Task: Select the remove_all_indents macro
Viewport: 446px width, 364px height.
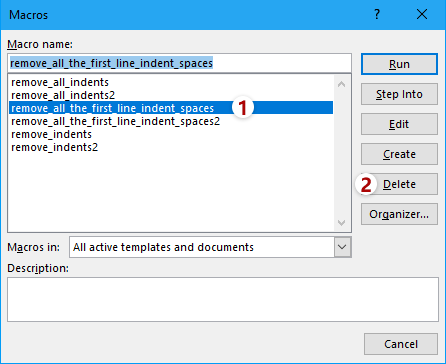Action: click(60, 82)
